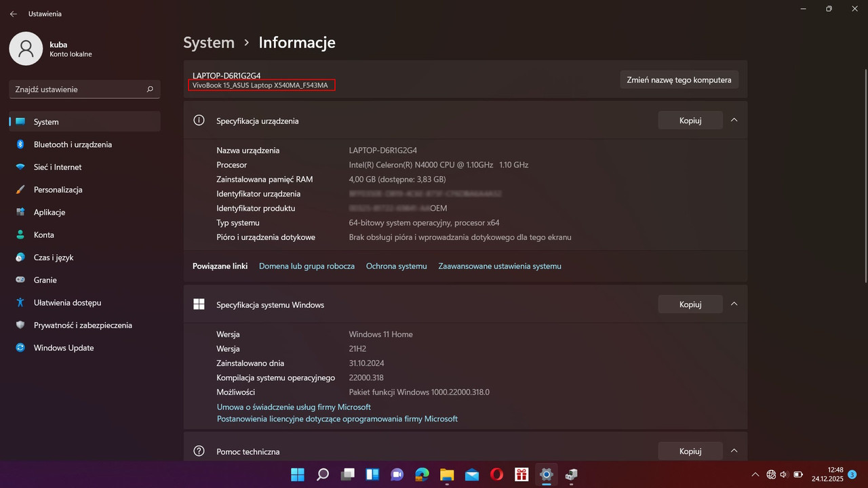
Task: Open the Mail app from the taskbar
Action: coord(472,474)
